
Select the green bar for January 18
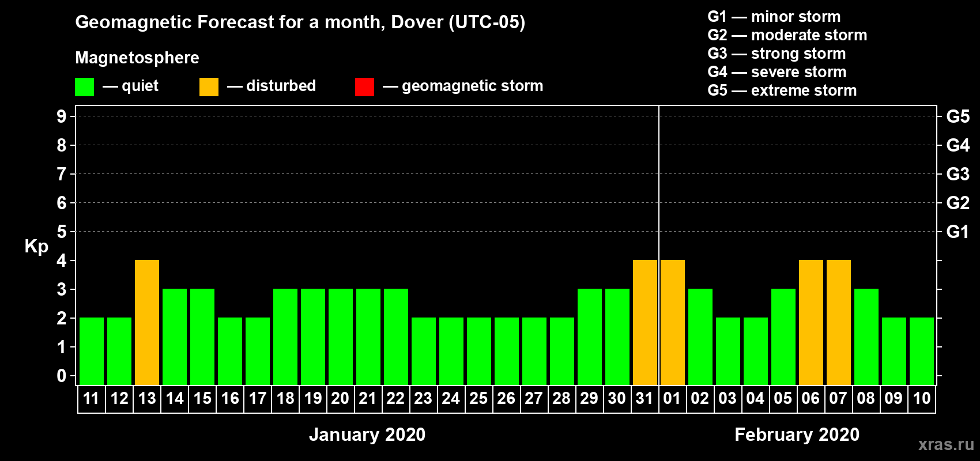pyautogui.click(x=285, y=337)
